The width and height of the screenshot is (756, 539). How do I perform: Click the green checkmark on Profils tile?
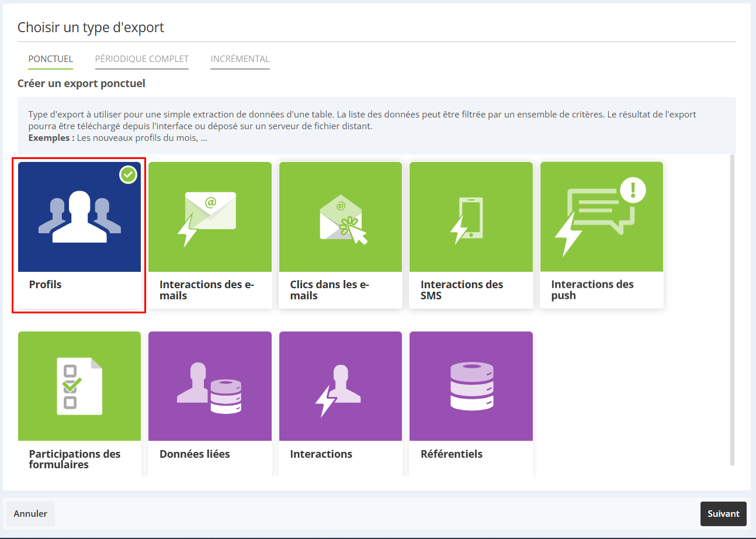tap(128, 174)
